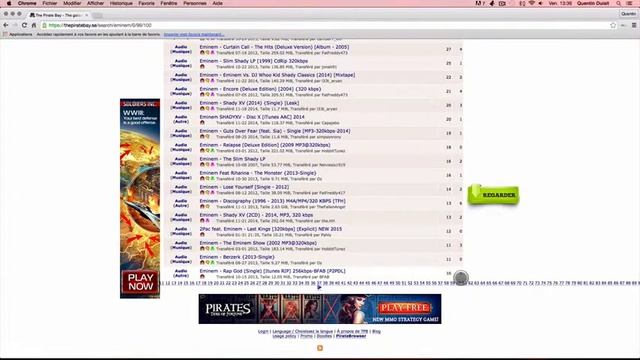Click the green REGARDER button

[x=494, y=195]
